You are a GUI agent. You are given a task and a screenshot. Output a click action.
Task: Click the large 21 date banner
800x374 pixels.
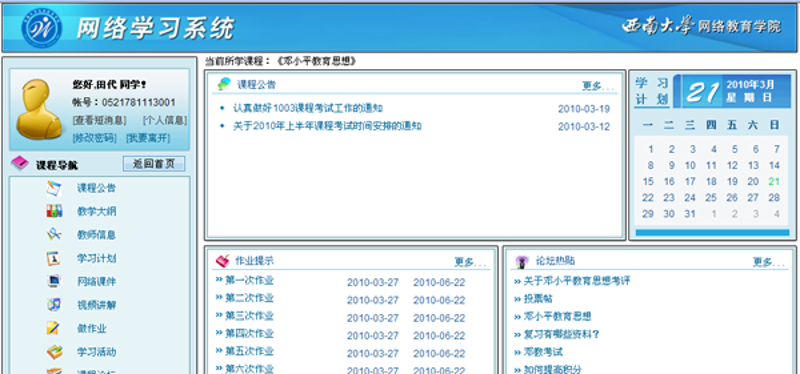click(702, 92)
